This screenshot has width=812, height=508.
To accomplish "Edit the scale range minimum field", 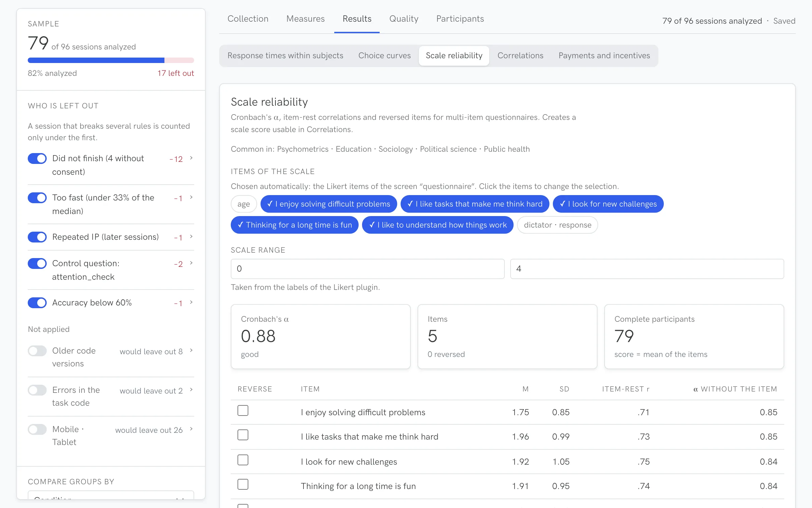I will (368, 269).
